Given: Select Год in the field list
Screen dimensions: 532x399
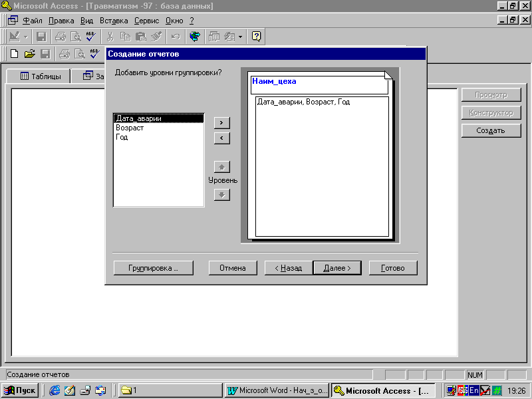Looking at the screenshot, I should click(158, 137).
